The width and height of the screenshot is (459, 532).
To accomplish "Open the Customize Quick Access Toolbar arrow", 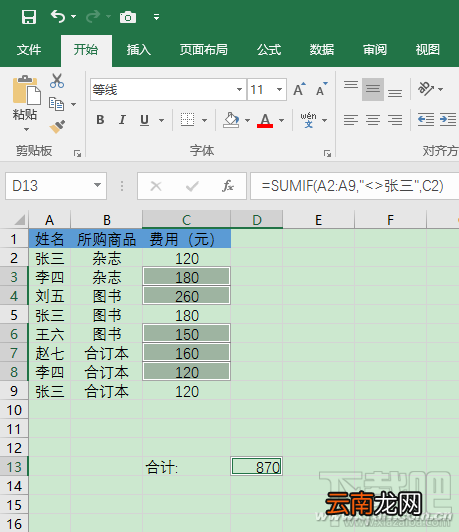I will tap(156, 17).
